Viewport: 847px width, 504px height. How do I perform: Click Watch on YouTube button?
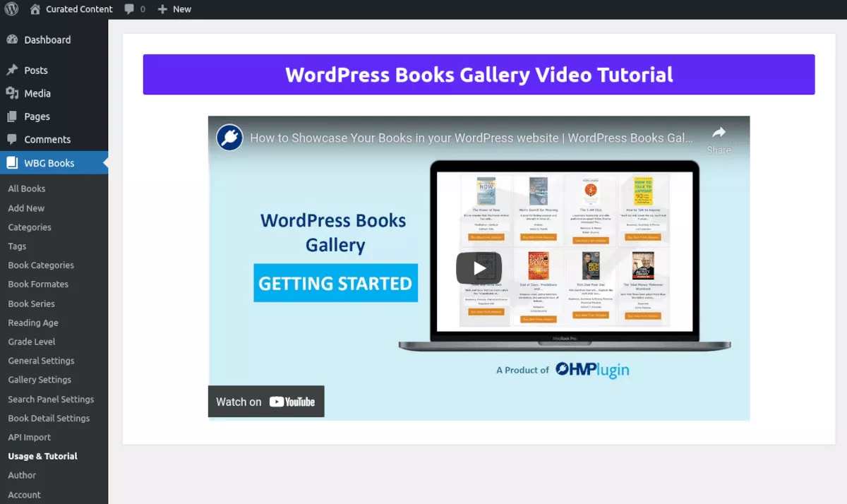point(266,402)
